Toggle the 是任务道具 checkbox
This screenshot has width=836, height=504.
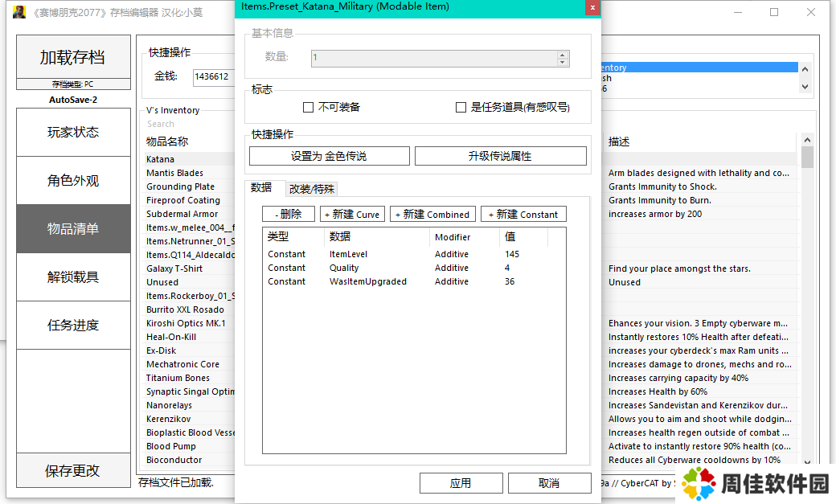[461, 107]
